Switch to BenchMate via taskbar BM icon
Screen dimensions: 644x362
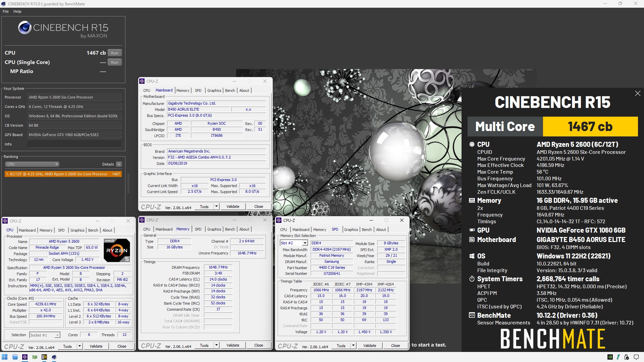pos(44,357)
